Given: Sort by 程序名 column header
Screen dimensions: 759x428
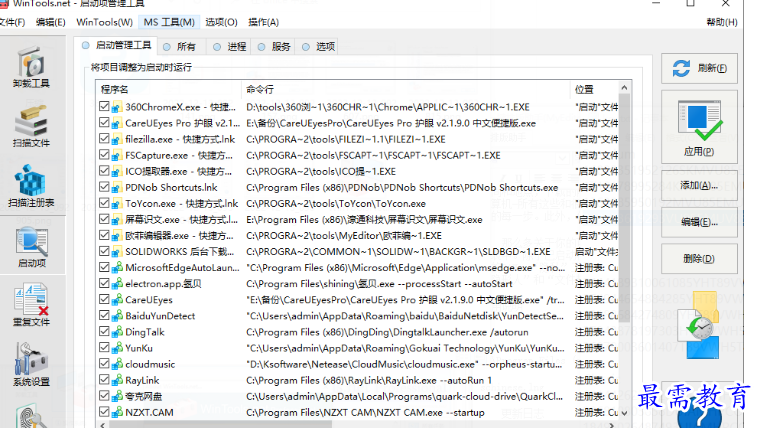Looking at the screenshot, I should coord(168,90).
